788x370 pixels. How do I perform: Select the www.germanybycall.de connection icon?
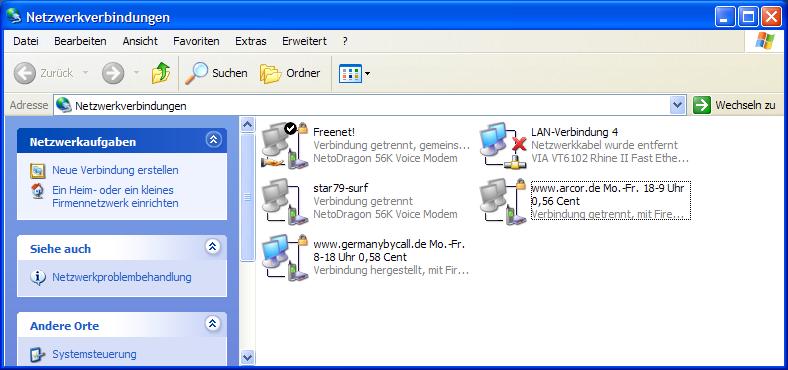[x=284, y=257]
